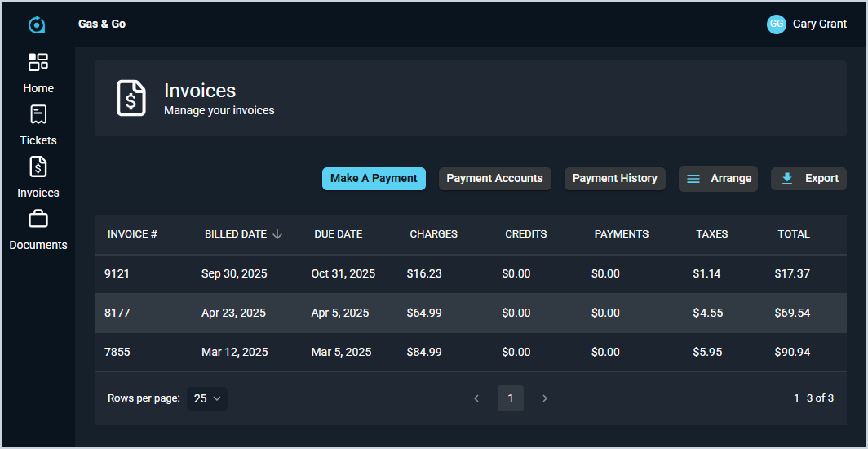Image resolution: width=868 pixels, height=449 pixels.
Task: Open the Home dashboard icon
Action: pos(38,62)
